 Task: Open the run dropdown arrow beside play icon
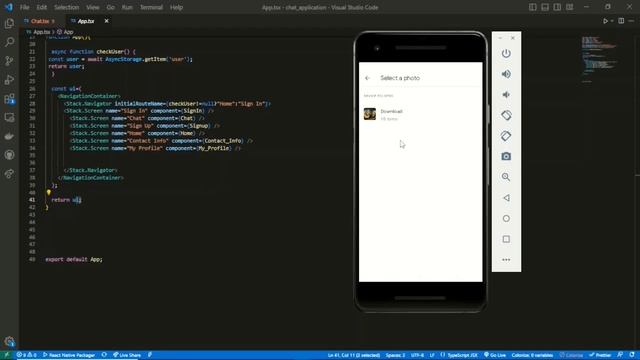[612, 21]
